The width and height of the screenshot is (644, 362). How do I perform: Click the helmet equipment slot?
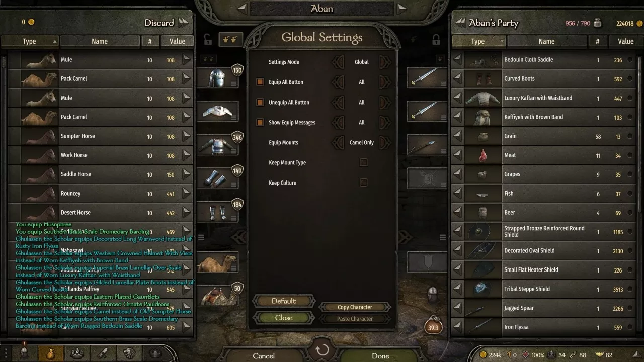point(218,77)
